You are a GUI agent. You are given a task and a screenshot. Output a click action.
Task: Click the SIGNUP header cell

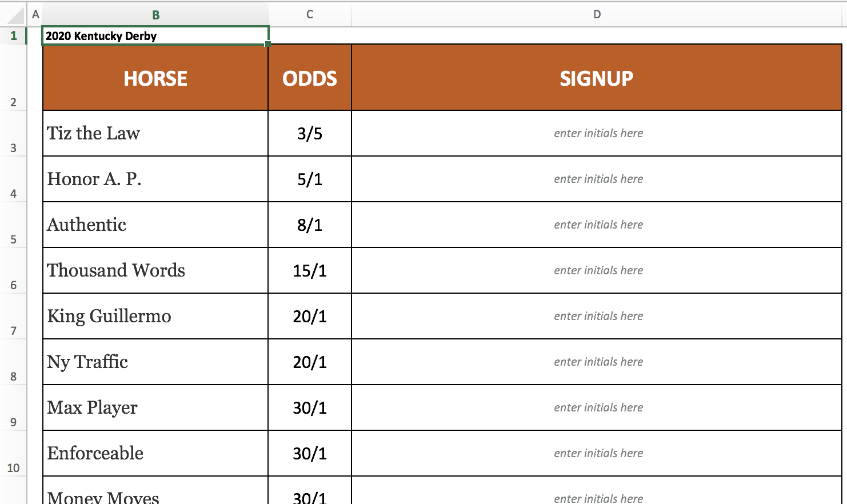point(597,78)
